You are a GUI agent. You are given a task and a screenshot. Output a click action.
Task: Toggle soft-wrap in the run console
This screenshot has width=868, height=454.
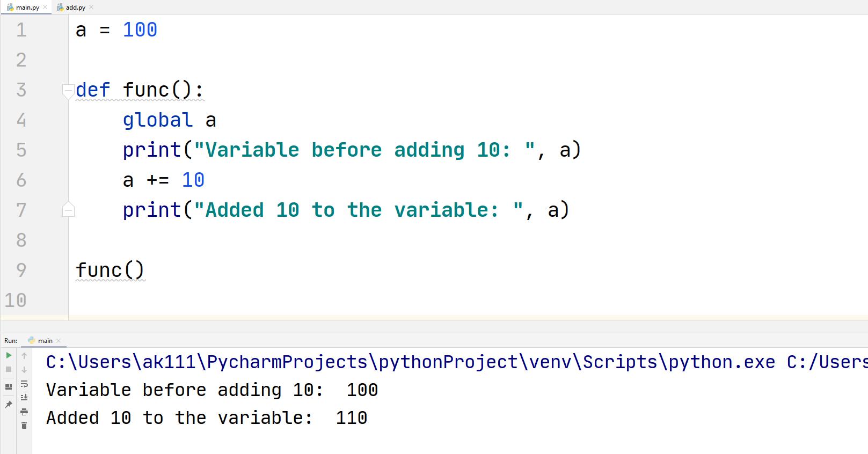coord(24,384)
